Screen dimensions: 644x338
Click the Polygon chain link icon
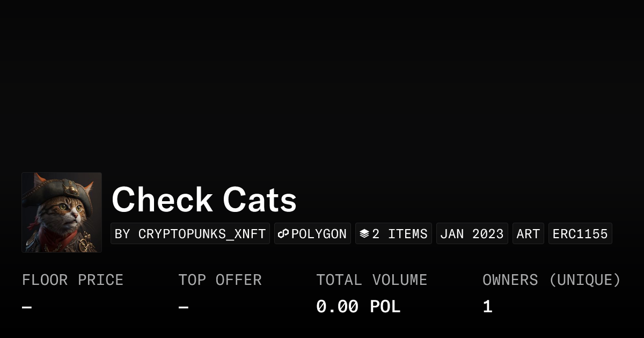pos(283,234)
